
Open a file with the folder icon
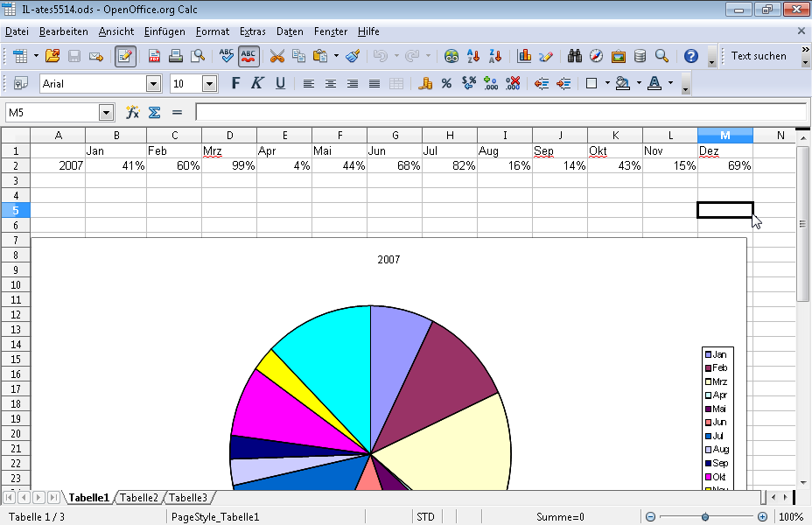click(52, 56)
